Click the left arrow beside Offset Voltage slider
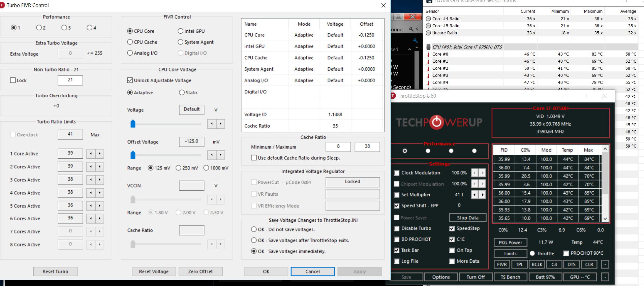 (x=212, y=155)
